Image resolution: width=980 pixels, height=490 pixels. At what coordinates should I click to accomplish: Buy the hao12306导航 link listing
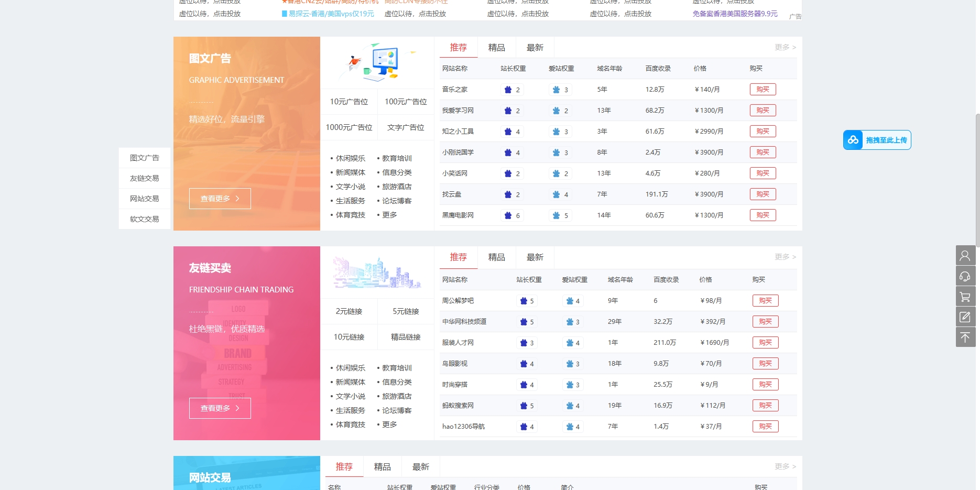765,427
